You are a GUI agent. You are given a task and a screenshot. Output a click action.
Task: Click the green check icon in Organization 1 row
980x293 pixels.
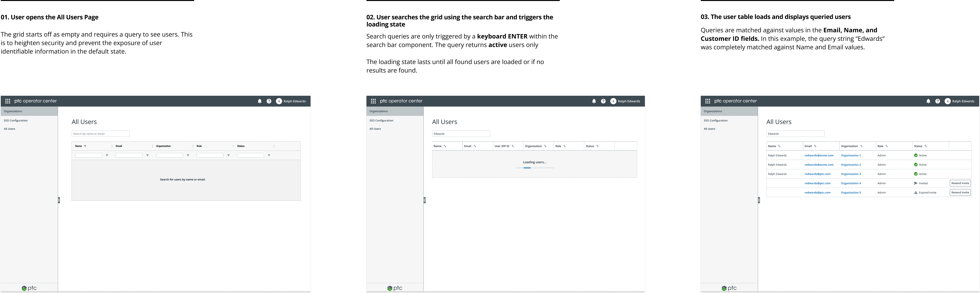point(916,155)
